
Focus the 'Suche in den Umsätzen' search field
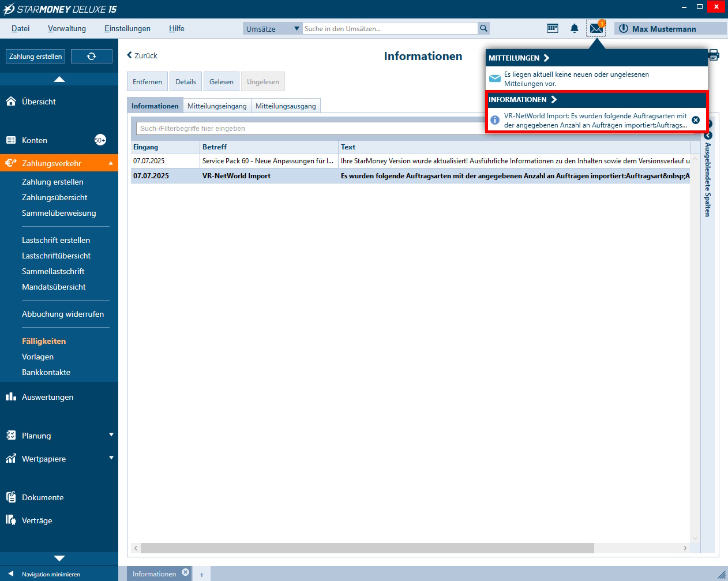390,28
